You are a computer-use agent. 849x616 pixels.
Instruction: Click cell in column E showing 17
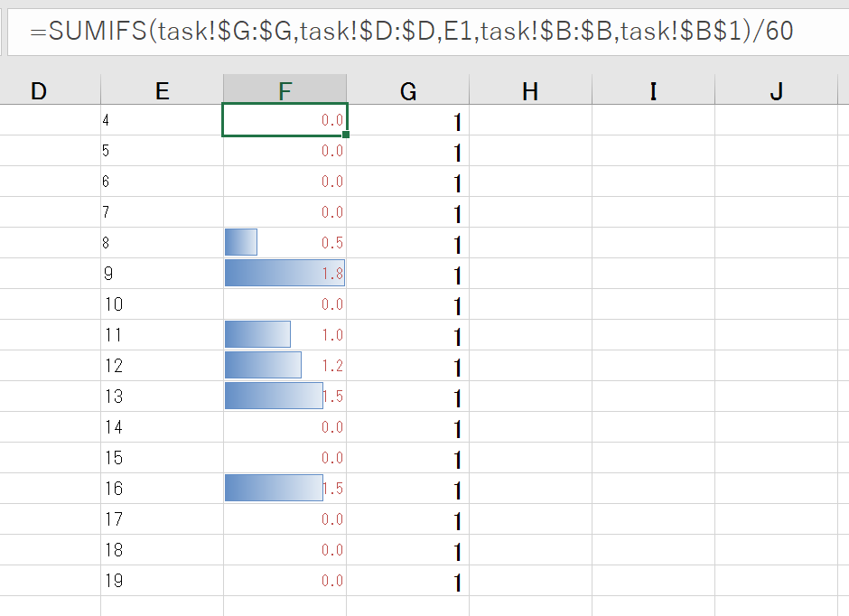pos(162,519)
